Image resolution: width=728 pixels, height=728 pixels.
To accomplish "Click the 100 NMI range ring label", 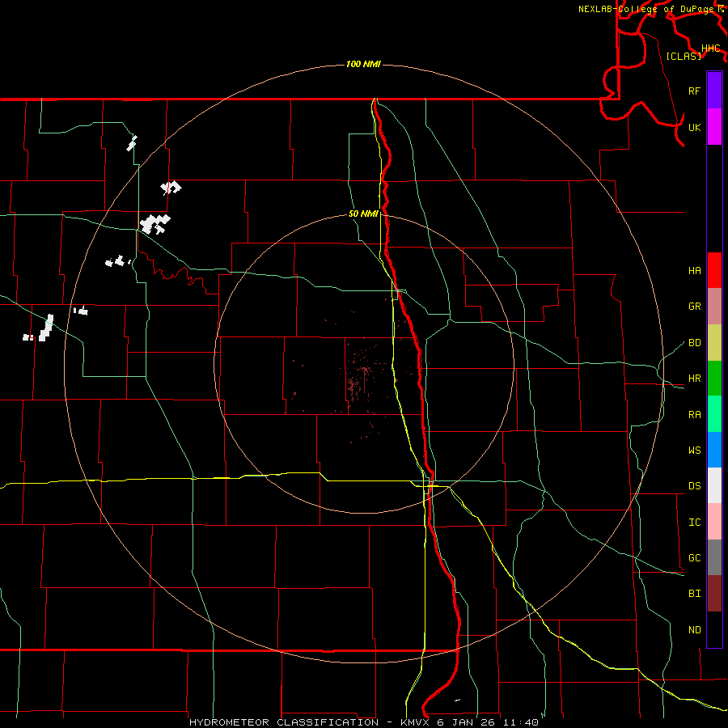I will point(363,64).
